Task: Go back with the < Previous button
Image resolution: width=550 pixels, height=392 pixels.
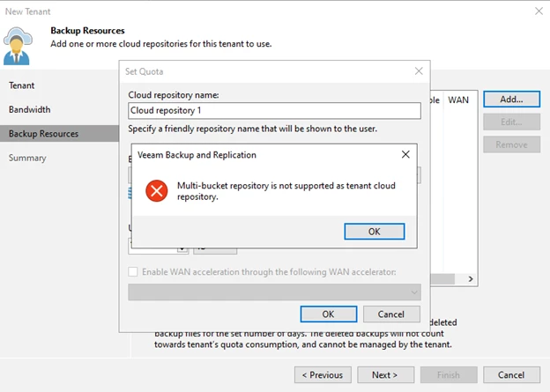Action: pyautogui.click(x=323, y=374)
